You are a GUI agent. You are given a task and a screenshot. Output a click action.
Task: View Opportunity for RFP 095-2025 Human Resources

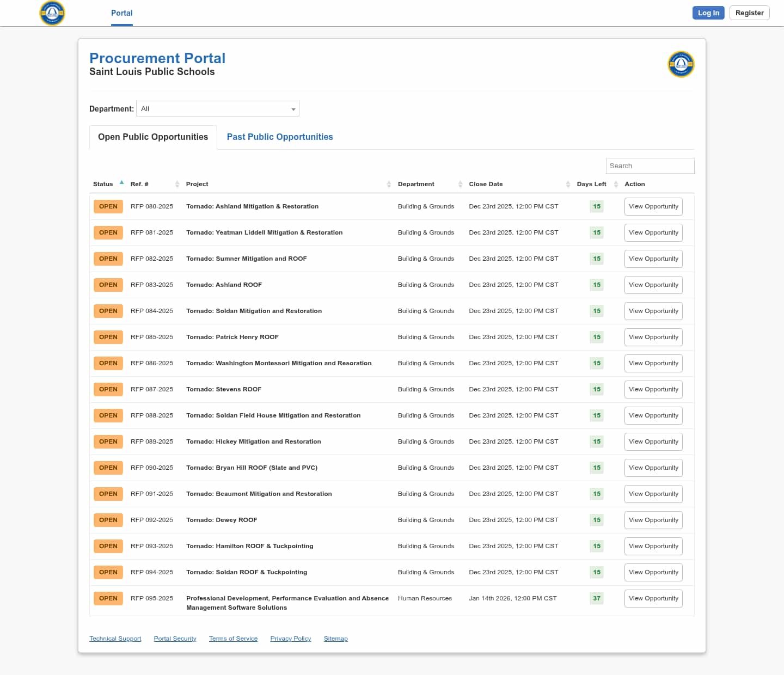pos(653,599)
